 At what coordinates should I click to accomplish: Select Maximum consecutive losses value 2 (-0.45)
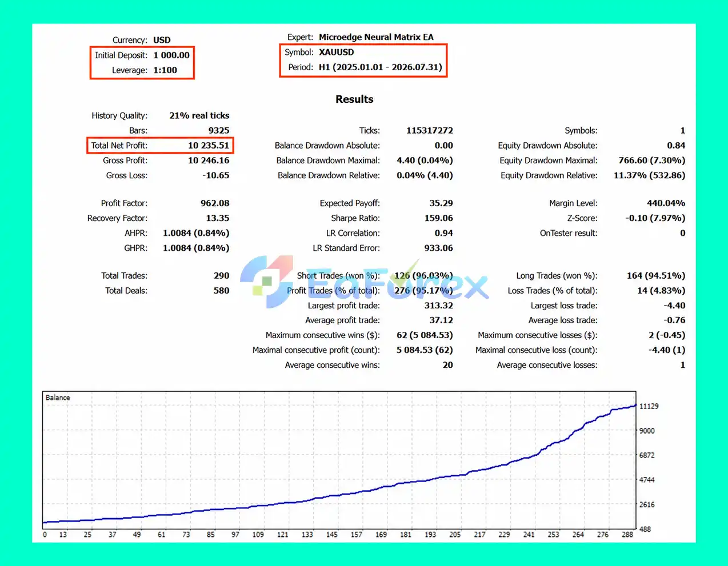click(667, 335)
